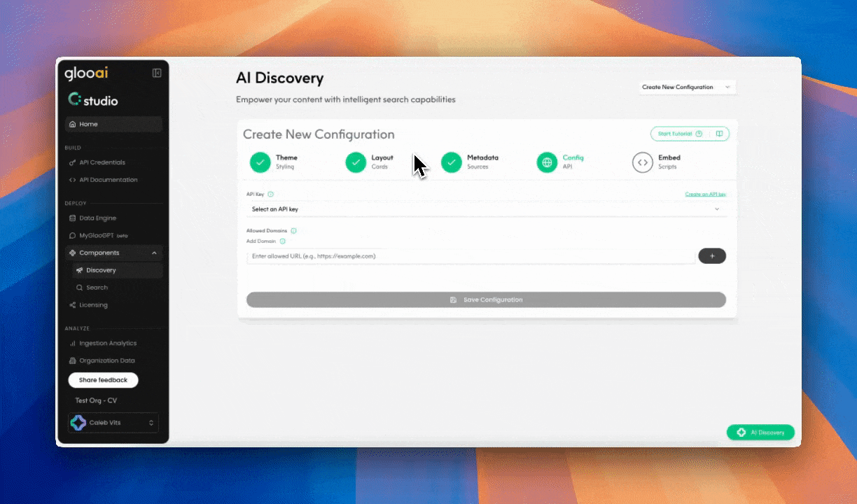
Task: Click the Embed step code icon
Action: tap(643, 162)
